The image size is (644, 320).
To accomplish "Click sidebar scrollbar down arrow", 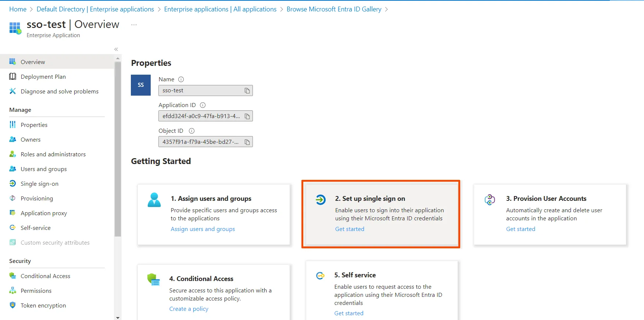I will (x=118, y=317).
